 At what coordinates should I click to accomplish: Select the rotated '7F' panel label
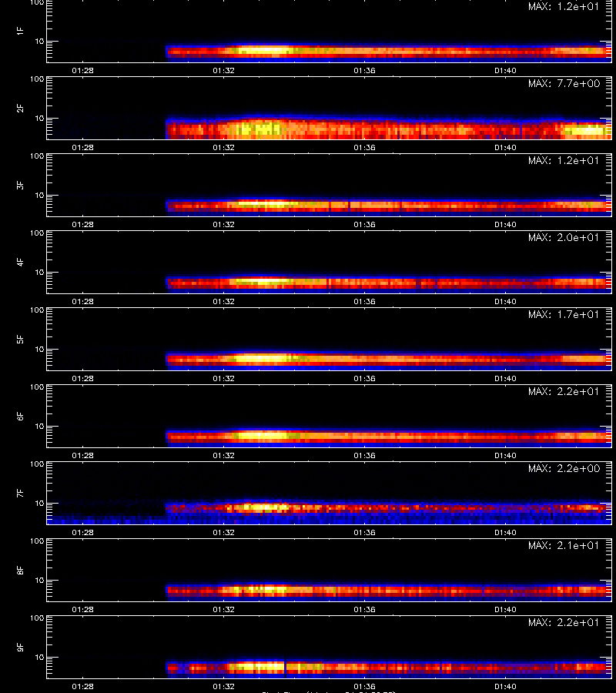click(20, 493)
